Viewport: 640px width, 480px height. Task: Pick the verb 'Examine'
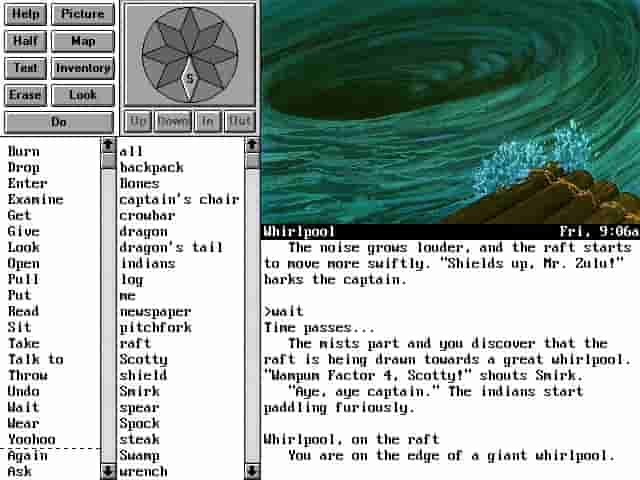click(36, 199)
